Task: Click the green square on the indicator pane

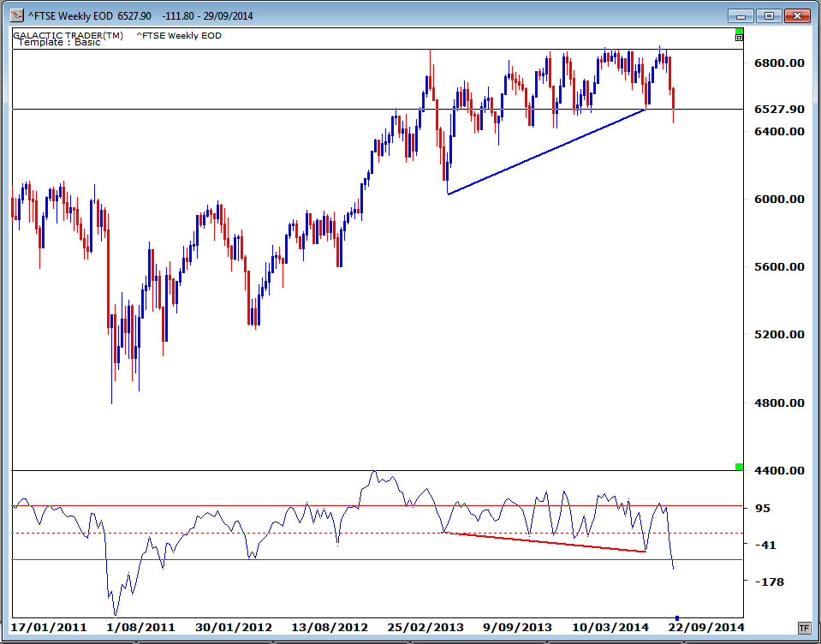Action: click(x=739, y=467)
